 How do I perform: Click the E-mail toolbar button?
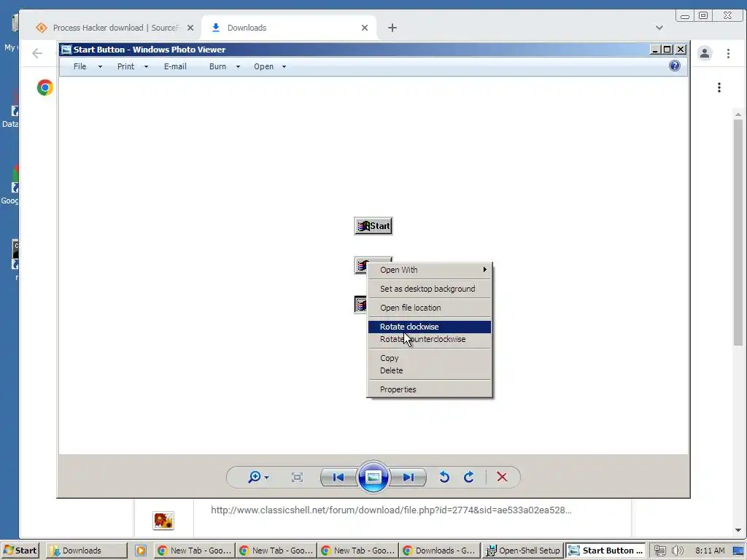click(x=175, y=66)
